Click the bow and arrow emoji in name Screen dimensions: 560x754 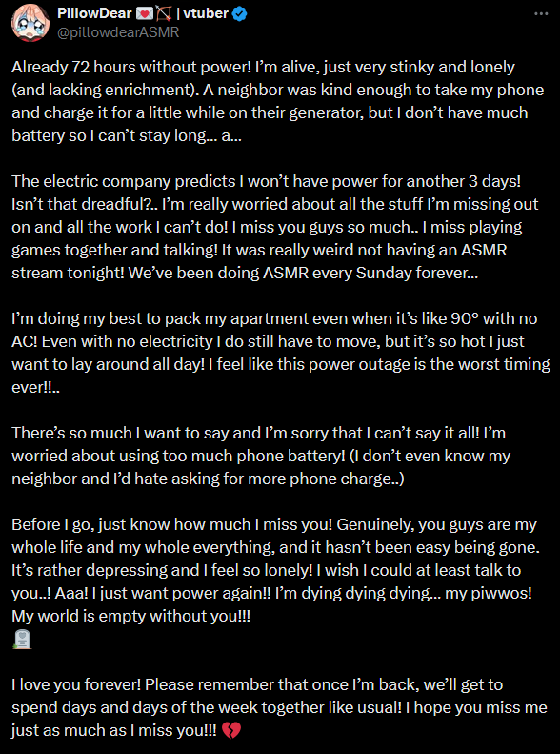pyautogui.click(x=163, y=13)
